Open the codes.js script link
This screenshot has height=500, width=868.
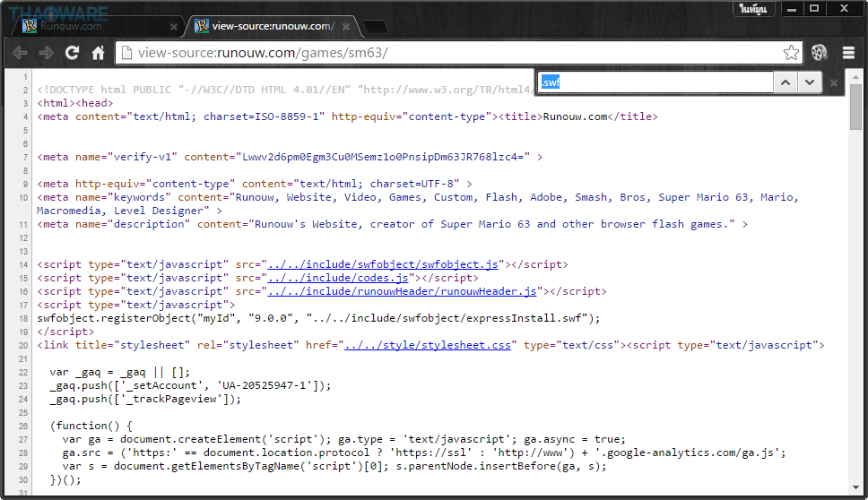click(338, 278)
